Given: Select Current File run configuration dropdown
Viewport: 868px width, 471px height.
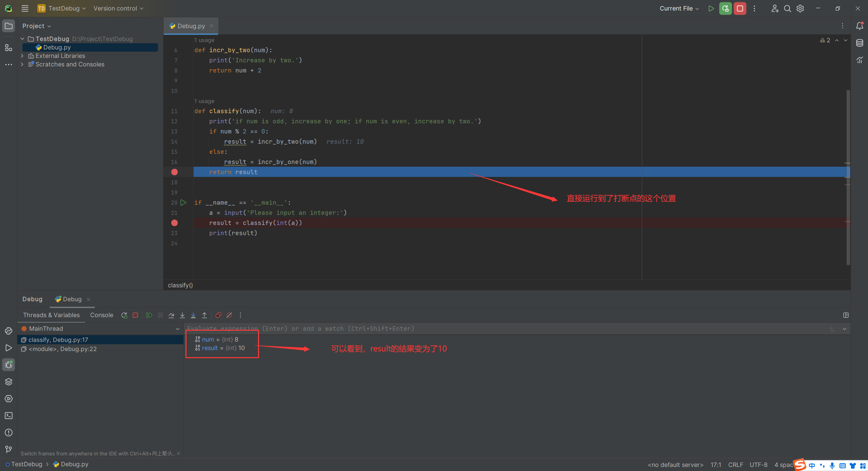Looking at the screenshot, I should [680, 7].
